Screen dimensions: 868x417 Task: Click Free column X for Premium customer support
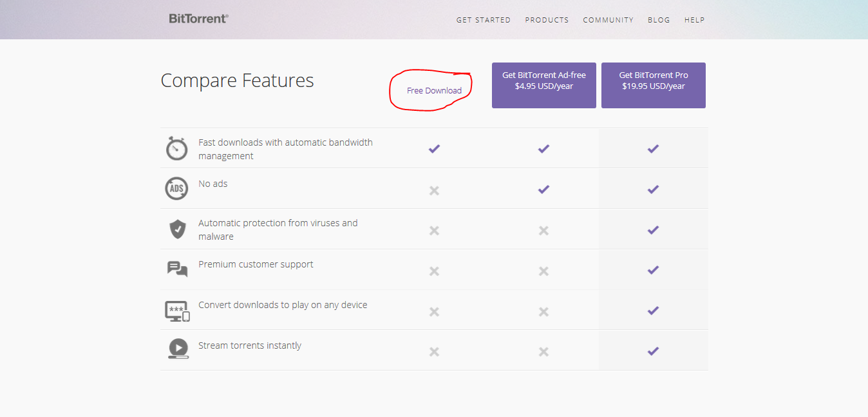click(x=434, y=271)
